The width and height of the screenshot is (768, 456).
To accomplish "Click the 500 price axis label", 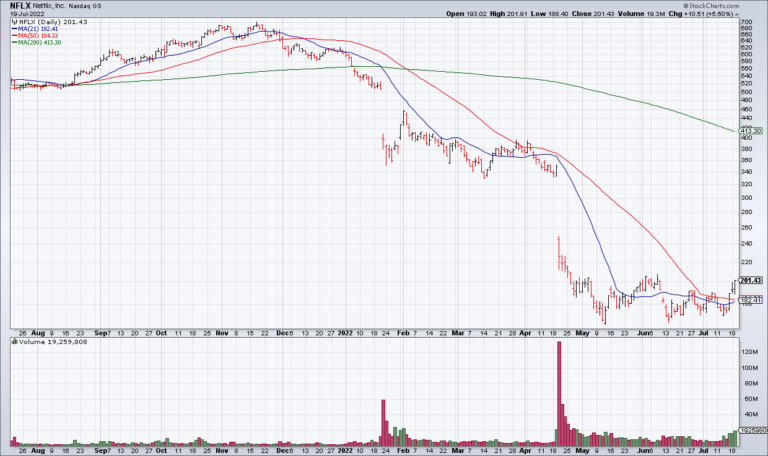I will [746, 92].
